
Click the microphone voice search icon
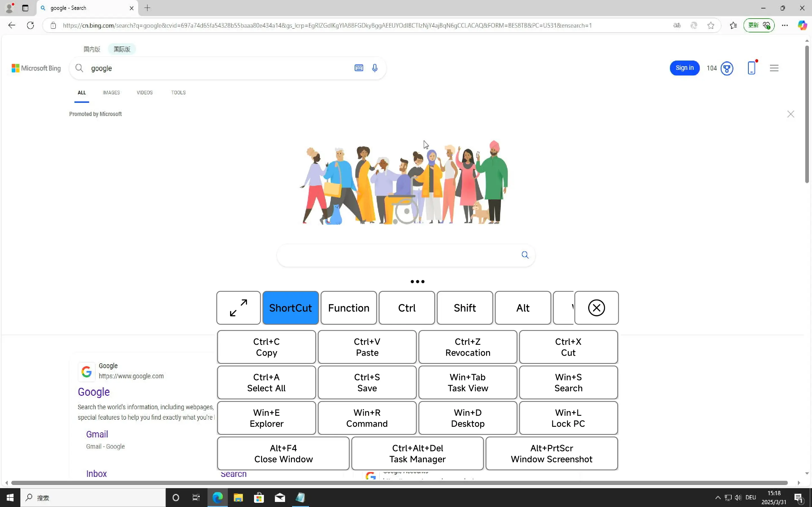coord(375,68)
